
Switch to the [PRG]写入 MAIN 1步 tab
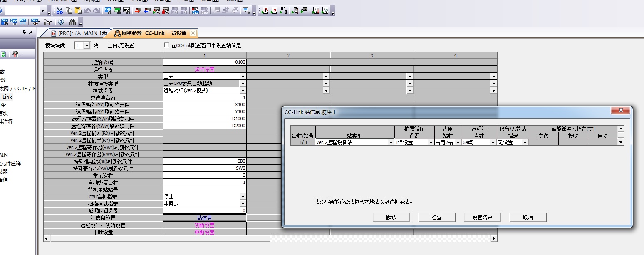click(77, 33)
